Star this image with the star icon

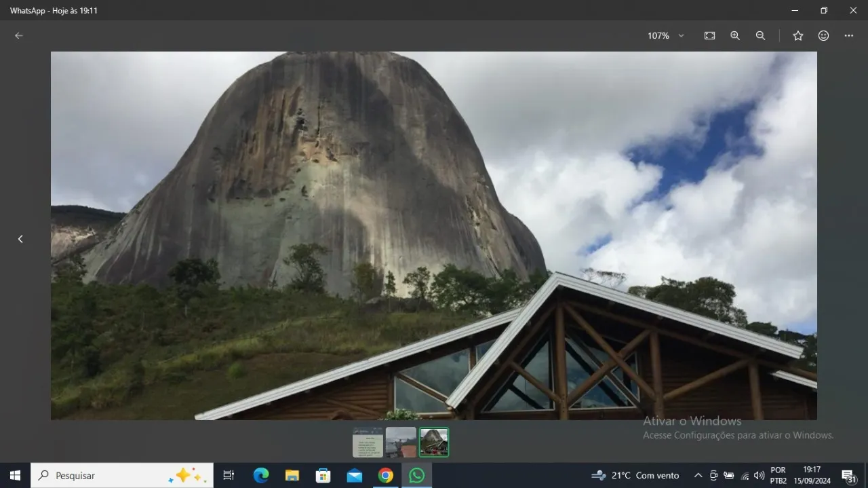[797, 36]
